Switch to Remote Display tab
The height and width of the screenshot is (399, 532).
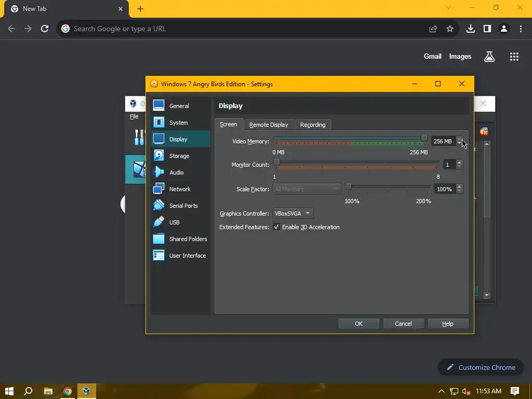pos(269,125)
